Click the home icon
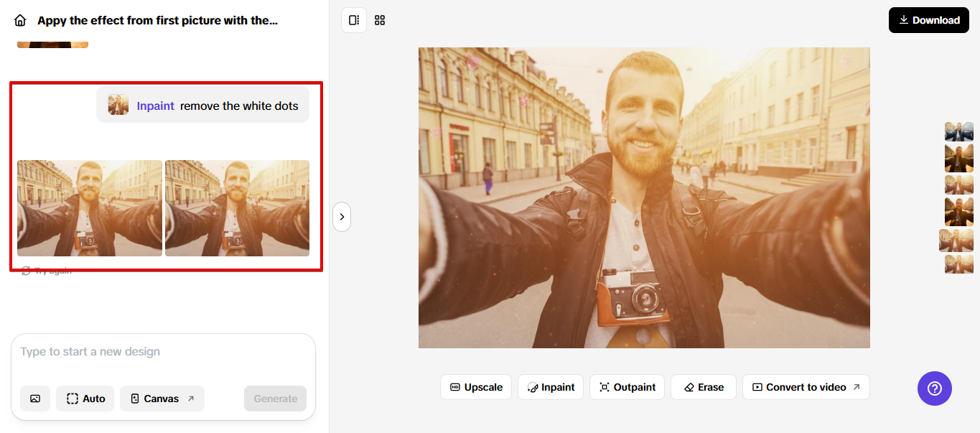The image size is (980, 433). [20, 21]
